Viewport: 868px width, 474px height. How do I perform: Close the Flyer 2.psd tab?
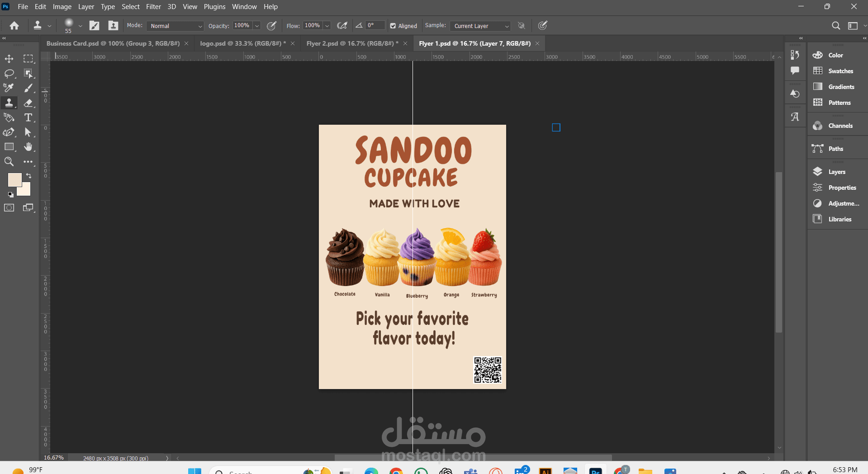coord(405,43)
